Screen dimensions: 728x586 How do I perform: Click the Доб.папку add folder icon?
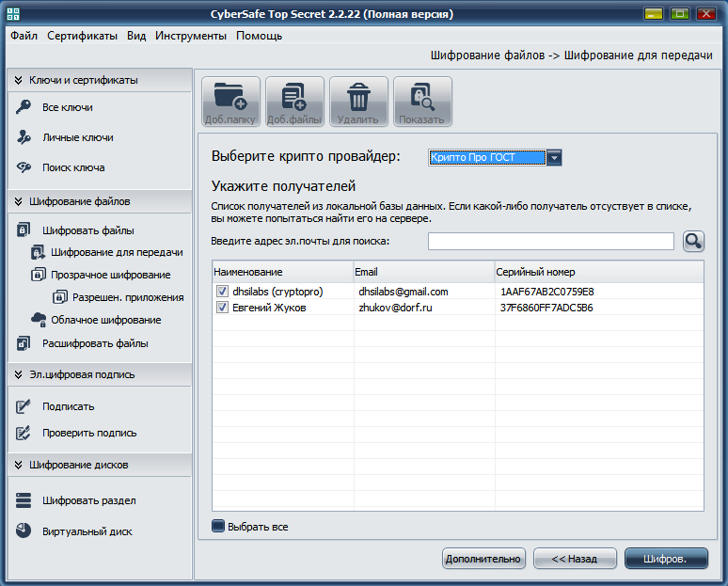point(230,96)
